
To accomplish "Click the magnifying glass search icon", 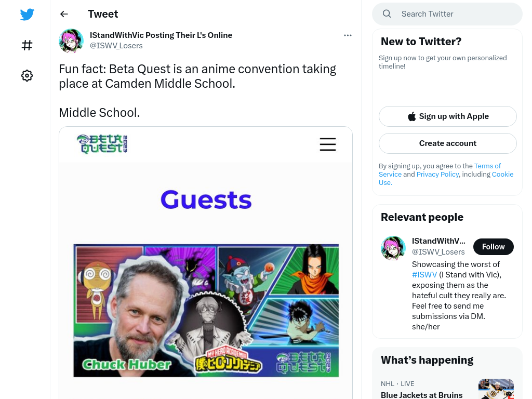I will pos(387,14).
